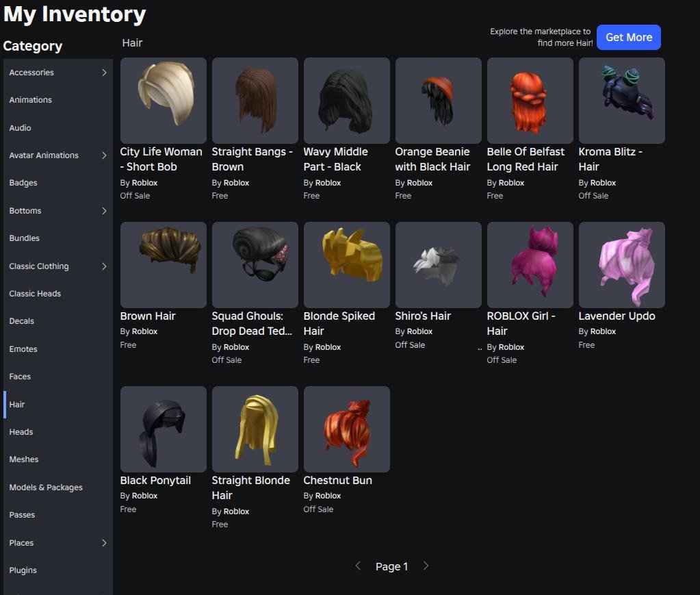Open the Faces category
This screenshot has height=595, width=700.
click(58, 377)
